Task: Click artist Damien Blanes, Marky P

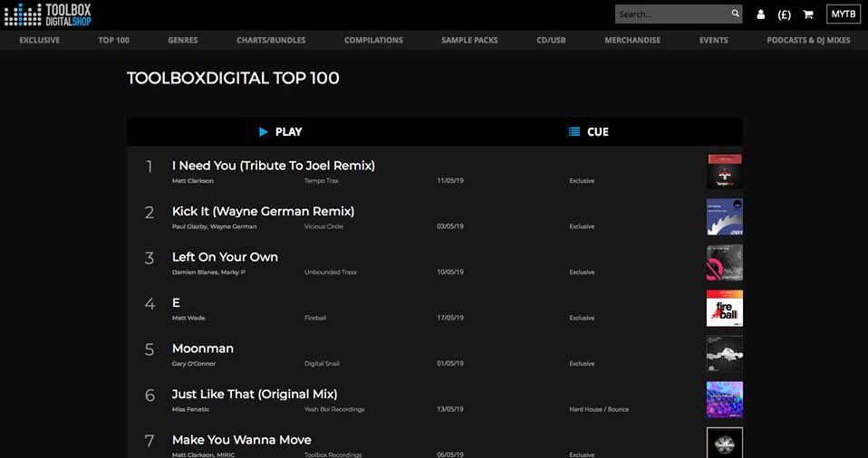Action: click(208, 272)
